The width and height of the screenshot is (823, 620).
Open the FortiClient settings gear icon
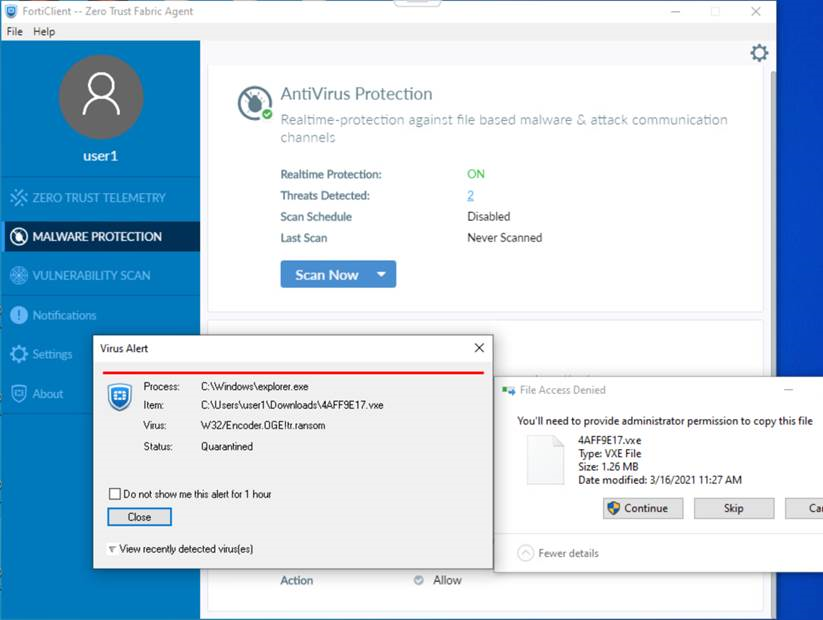(759, 52)
